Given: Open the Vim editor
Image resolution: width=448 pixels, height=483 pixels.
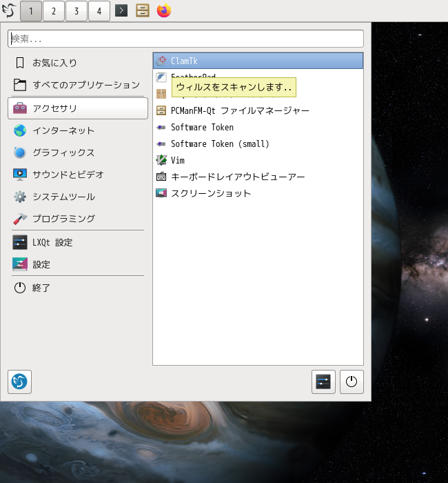Looking at the screenshot, I should (177, 160).
